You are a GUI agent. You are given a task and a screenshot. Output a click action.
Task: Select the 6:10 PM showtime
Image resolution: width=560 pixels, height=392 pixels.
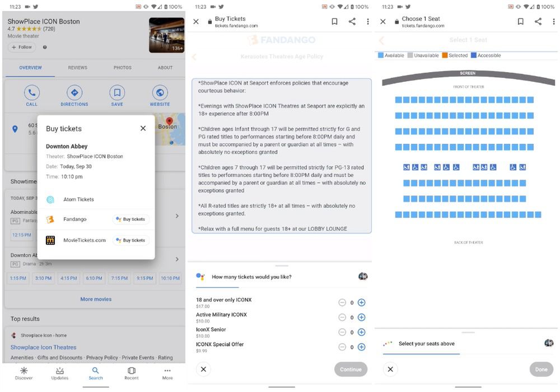(x=94, y=278)
